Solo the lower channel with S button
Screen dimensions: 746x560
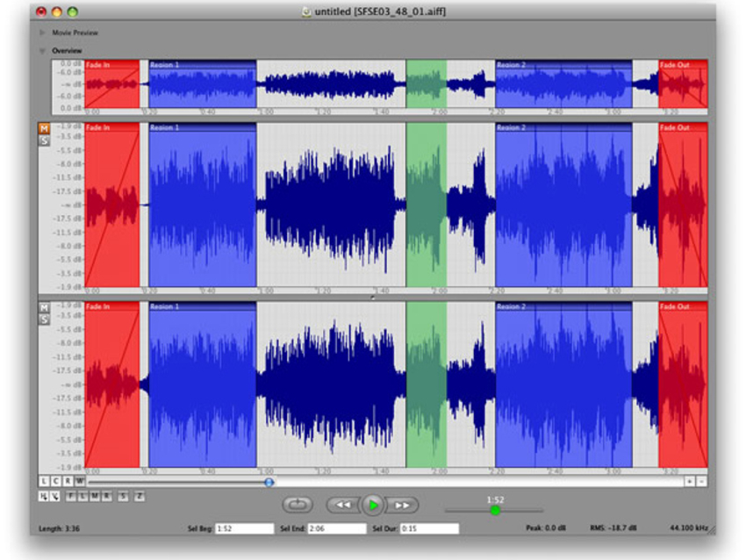click(44, 319)
